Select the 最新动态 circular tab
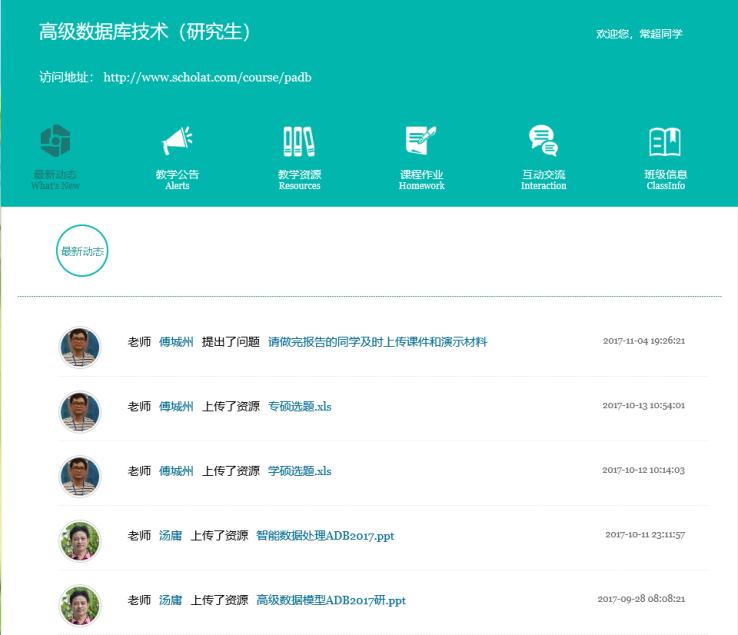The image size is (738, 635). pyautogui.click(x=82, y=251)
